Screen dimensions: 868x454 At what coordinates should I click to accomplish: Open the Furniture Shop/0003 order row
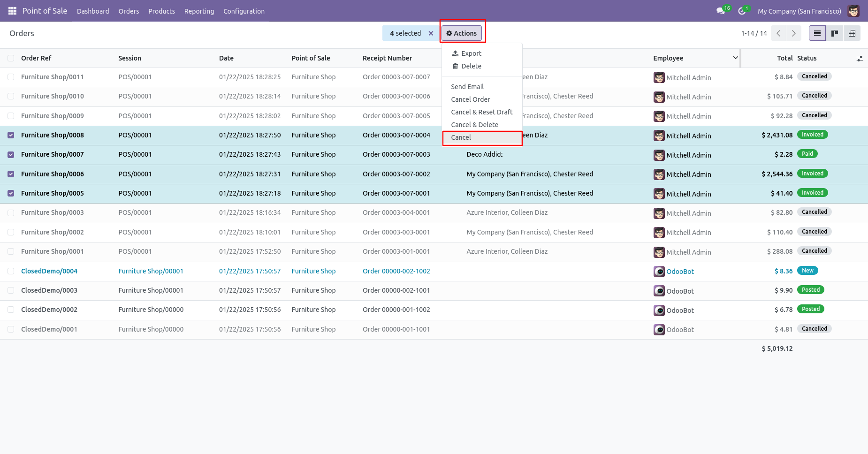coord(434,213)
